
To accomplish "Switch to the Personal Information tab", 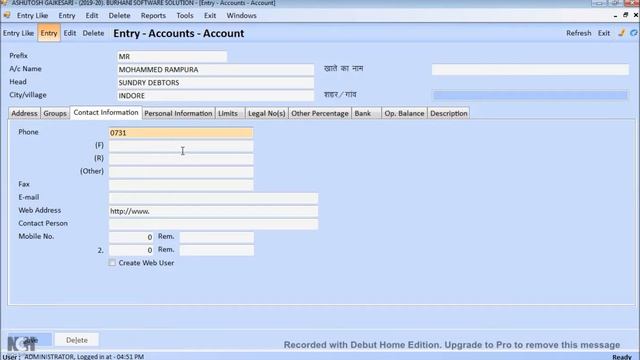I will tap(178, 113).
